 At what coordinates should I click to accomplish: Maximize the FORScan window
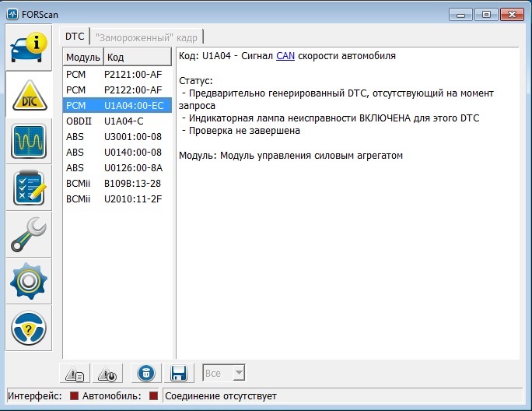pyautogui.click(x=486, y=15)
